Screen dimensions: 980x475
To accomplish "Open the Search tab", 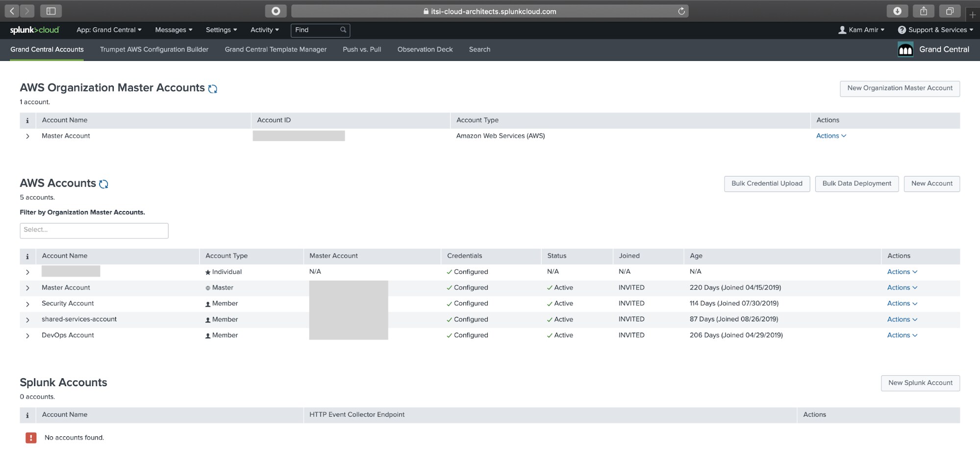I will click(x=479, y=50).
